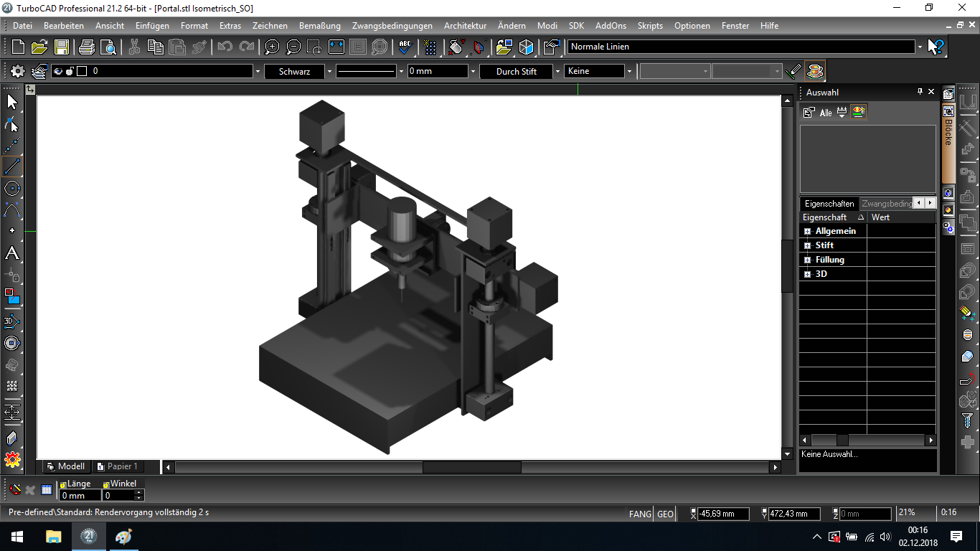Open the Blöcke side palette tab
980x551 pixels.
[948, 144]
